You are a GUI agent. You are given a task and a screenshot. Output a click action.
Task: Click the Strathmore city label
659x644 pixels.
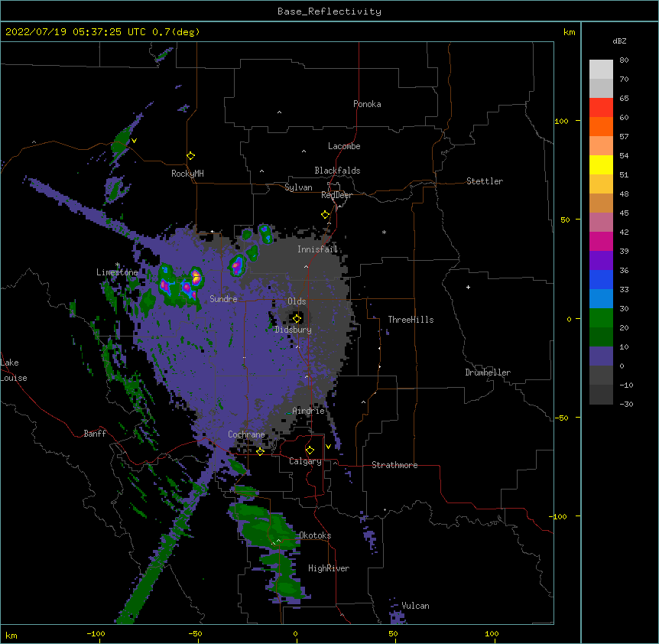click(x=394, y=465)
